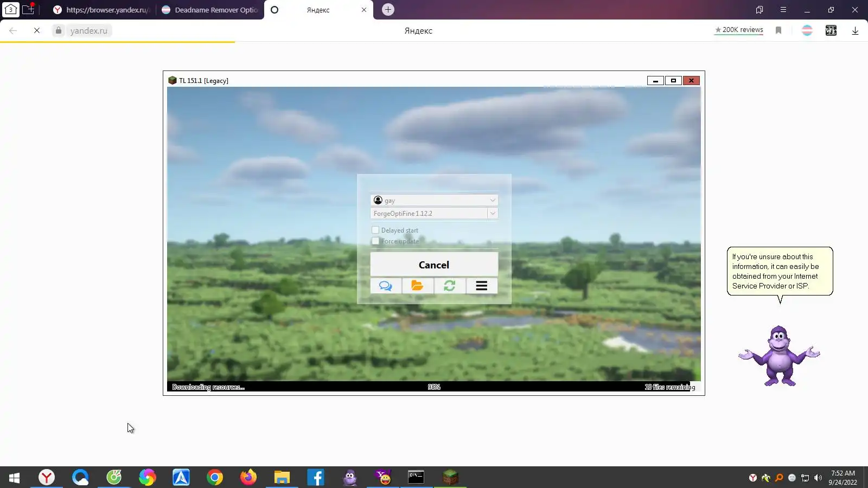
Task: Stop loading the page
Action: 37,30
